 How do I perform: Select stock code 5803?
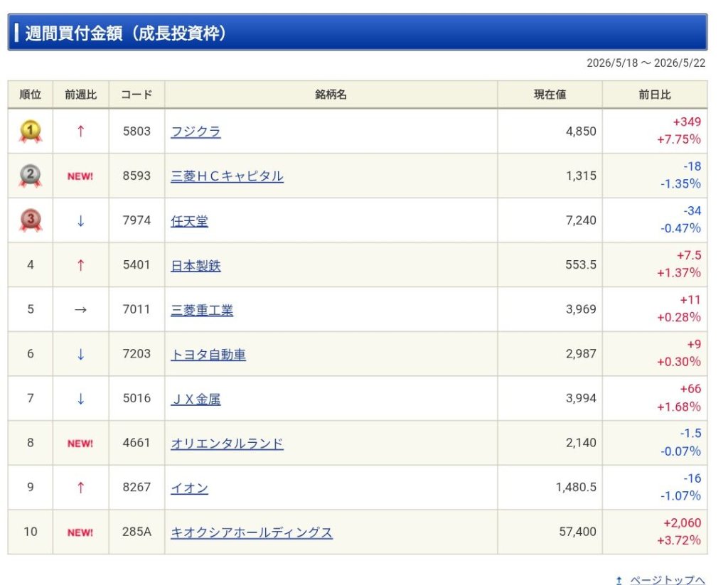[x=136, y=132]
